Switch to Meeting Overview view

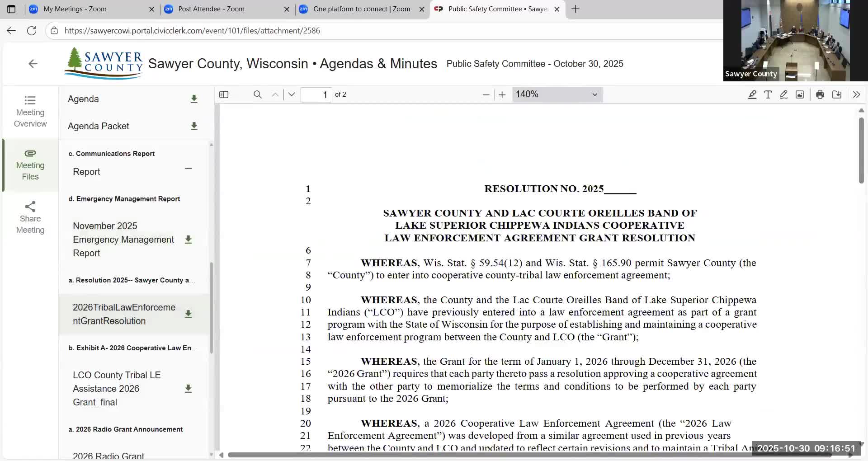30,111
